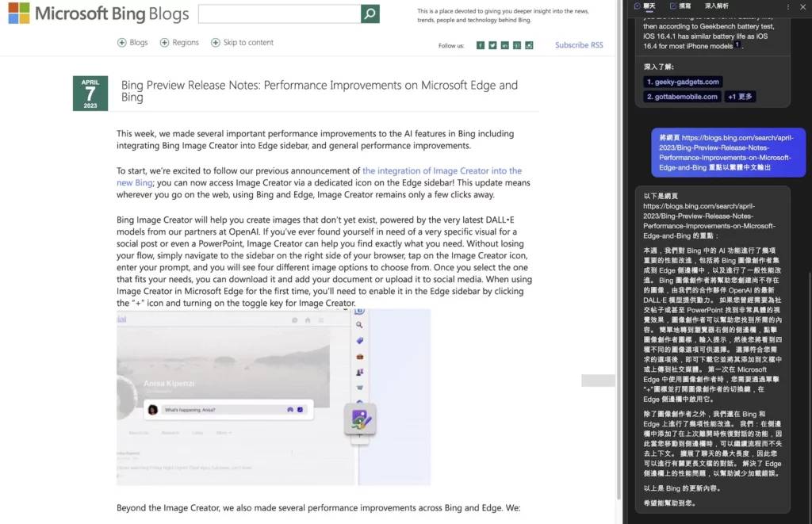This screenshot has height=524, width=812.
Task: Expand the Blogs navigation dropdown
Action: 133,42
